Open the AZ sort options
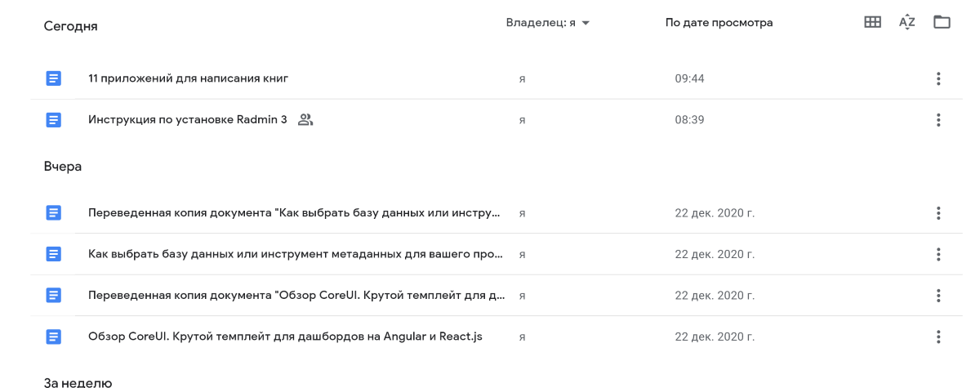980x388 pixels. [906, 23]
